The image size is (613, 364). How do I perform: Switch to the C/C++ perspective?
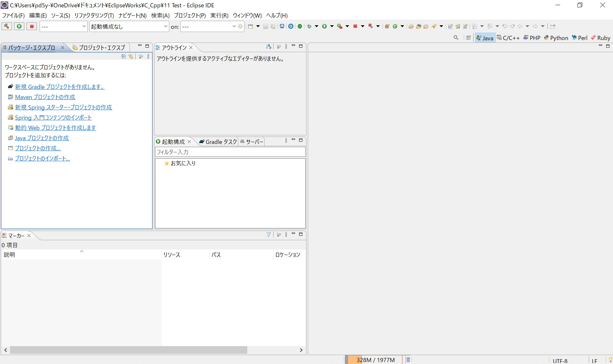[508, 38]
